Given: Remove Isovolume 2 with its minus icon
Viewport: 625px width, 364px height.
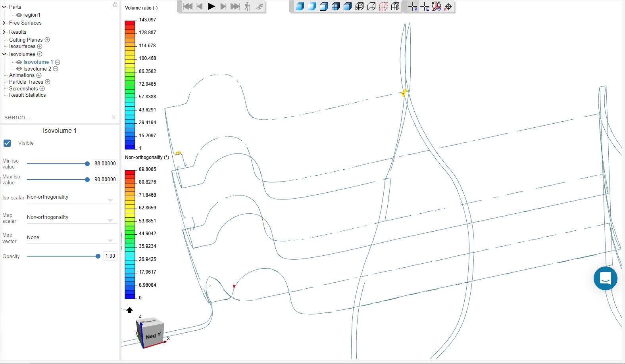Looking at the screenshot, I should pos(56,69).
